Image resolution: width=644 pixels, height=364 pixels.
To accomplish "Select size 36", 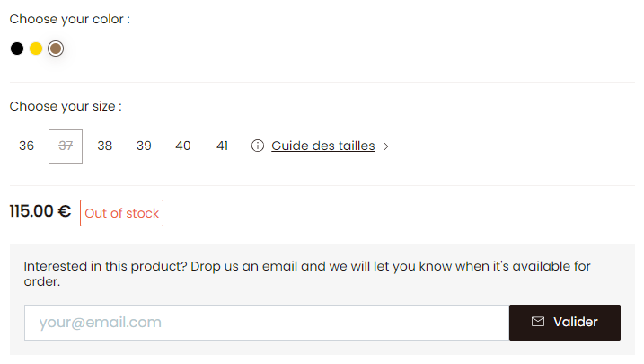I will pos(26,146).
